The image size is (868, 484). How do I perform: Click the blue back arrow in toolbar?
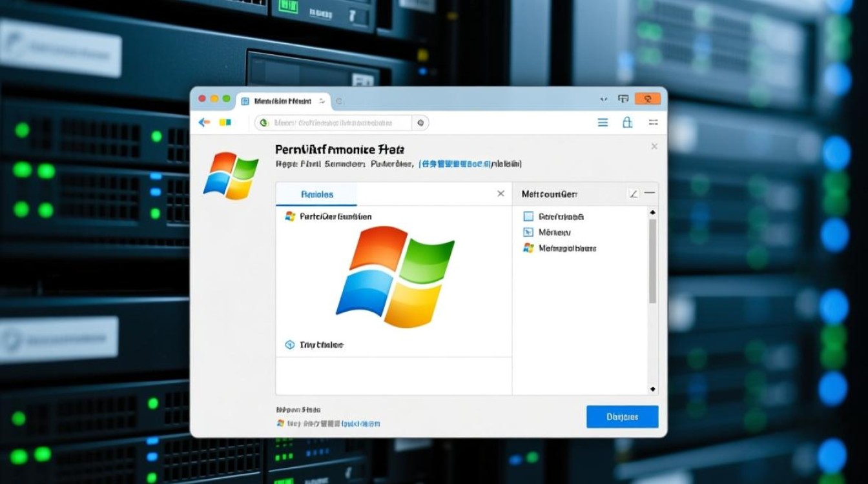click(x=204, y=123)
